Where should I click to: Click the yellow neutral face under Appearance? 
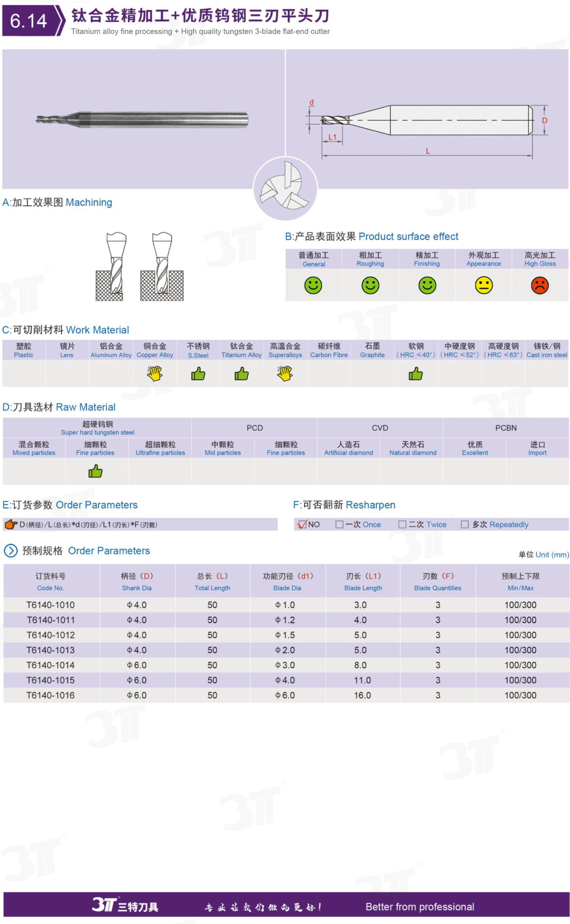coord(484,285)
